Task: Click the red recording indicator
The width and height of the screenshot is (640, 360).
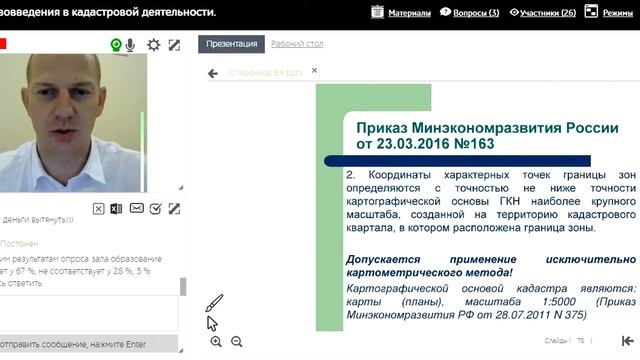Action: pyautogui.click(x=3, y=43)
